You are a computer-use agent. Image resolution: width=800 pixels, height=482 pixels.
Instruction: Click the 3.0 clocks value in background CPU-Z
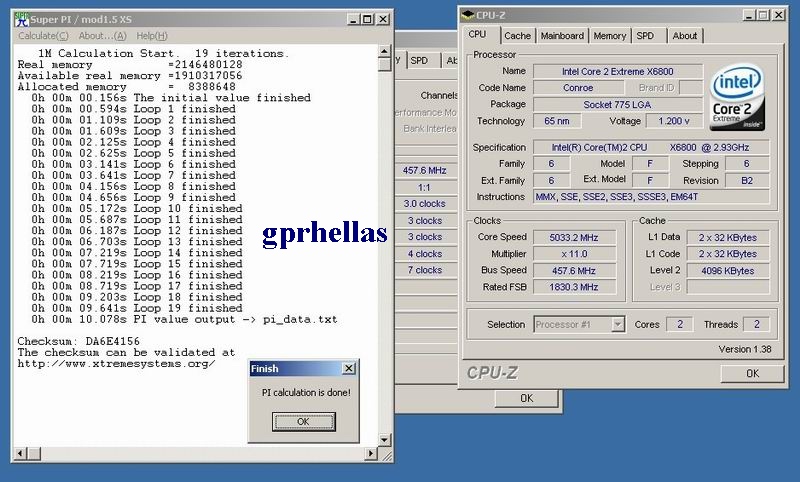point(424,204)
